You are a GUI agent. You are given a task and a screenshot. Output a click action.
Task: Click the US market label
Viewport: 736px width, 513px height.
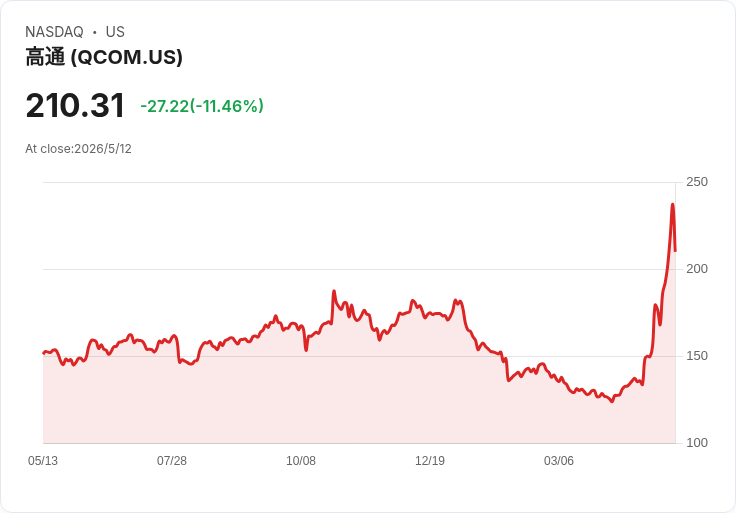[115, 32]
